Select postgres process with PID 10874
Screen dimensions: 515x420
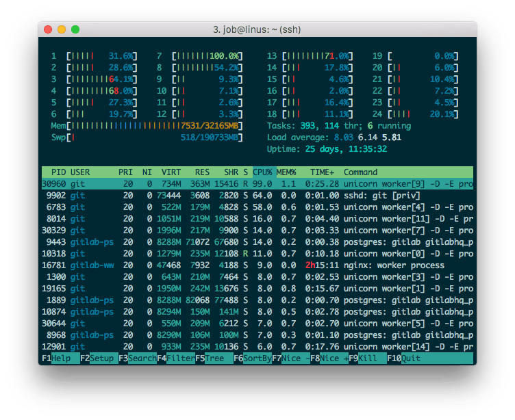pyautogui.click(x=257, y=312)
